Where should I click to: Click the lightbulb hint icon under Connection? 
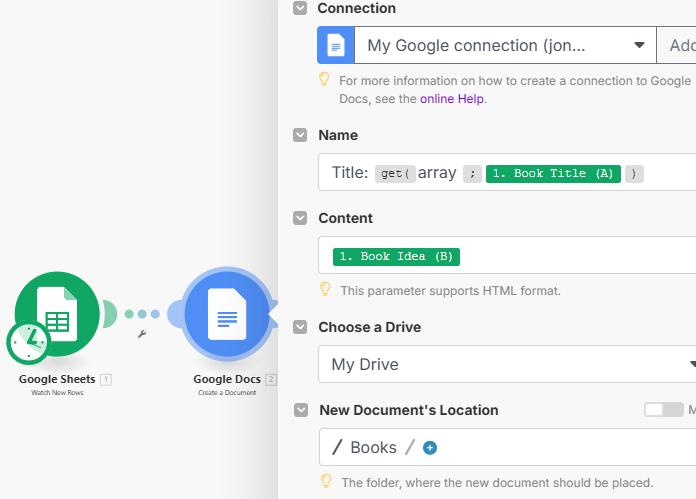coord(324,79)
